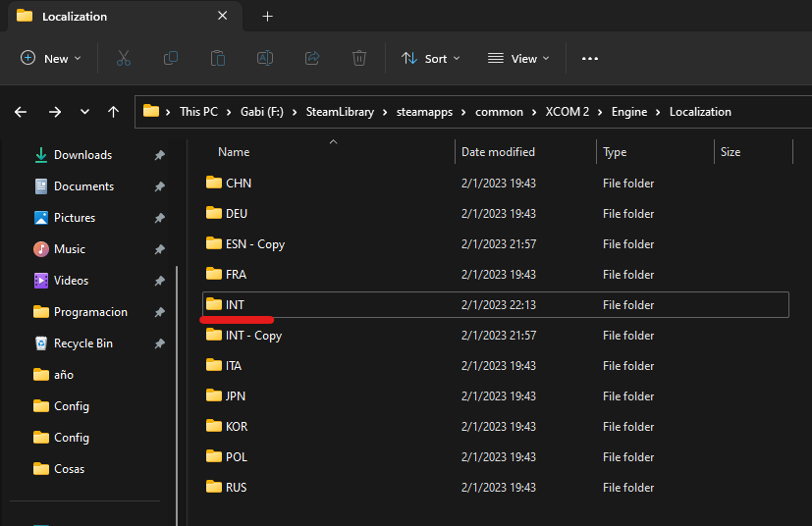This screenshot has width=812, height=526.
Task: Select the DEU folder
Action: click(x=496, y=213)
